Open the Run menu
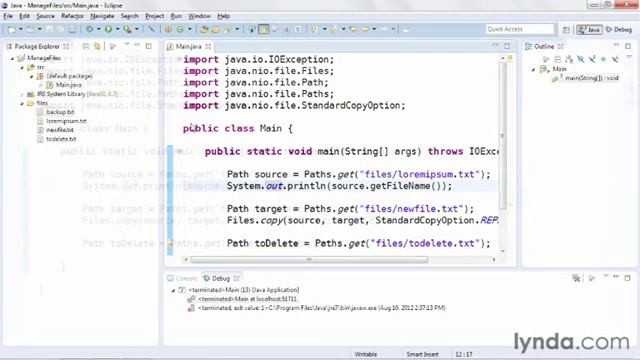 tap(176, 16)
